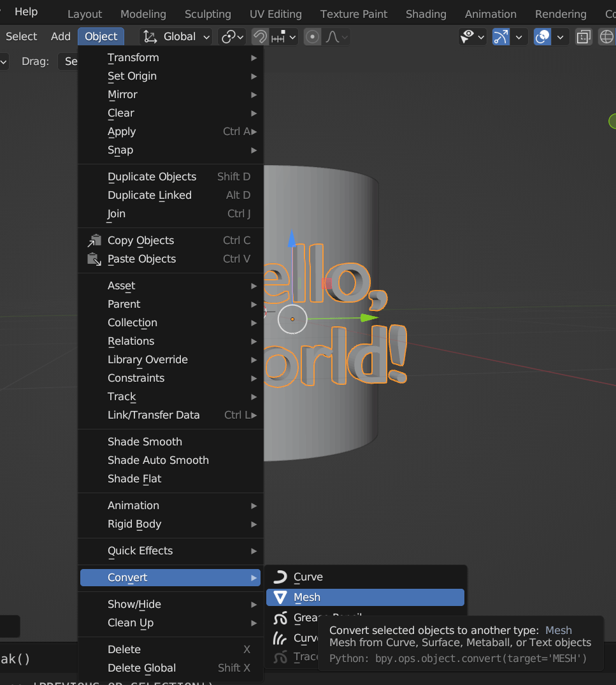Open the Clean Up submenu
The width and height of the screenshot is (616, 685).
tap(170, 623)
